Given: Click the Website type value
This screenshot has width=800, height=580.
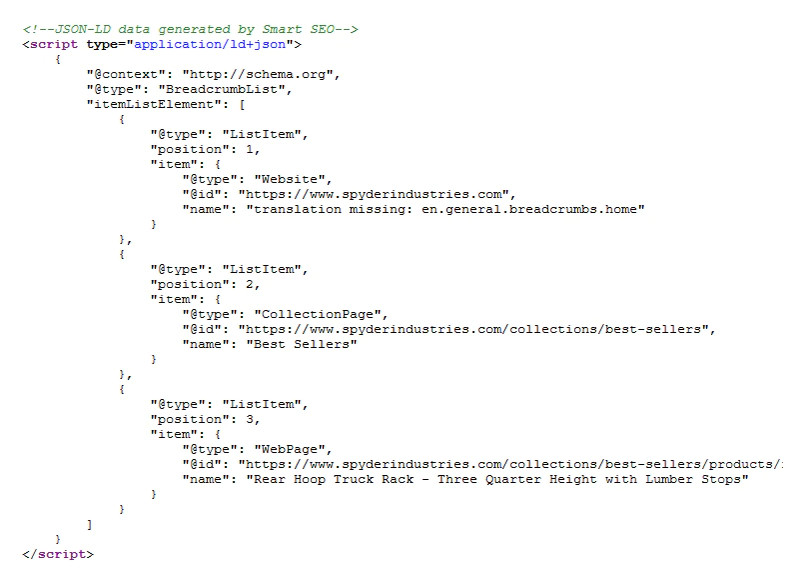Looking at the screenshot, I should tap(290, 180).
